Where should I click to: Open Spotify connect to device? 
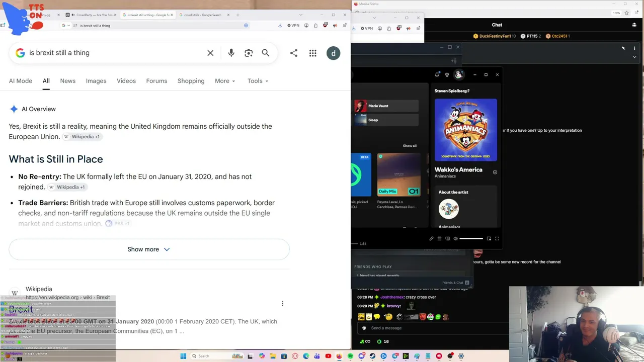pos(447,239)
